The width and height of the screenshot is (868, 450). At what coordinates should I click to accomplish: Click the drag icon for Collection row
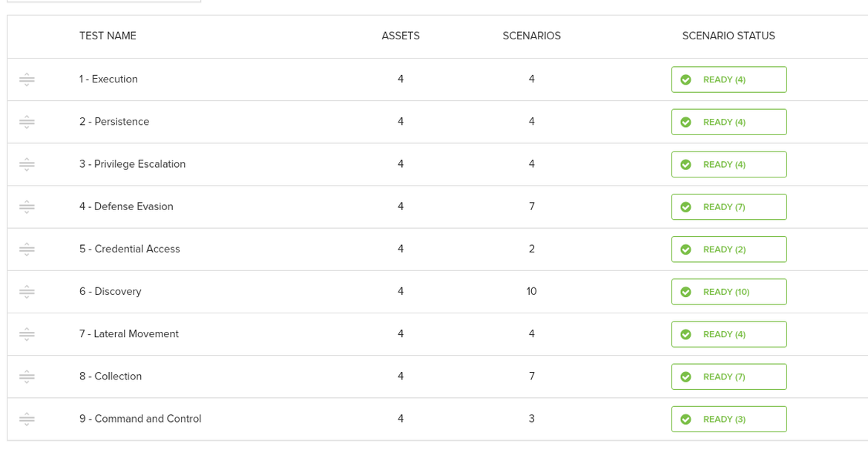click(x=27, y=376)
